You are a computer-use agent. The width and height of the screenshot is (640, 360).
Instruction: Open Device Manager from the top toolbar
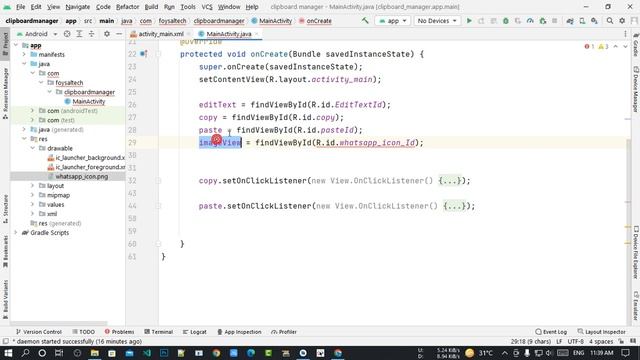coord(582,20)
